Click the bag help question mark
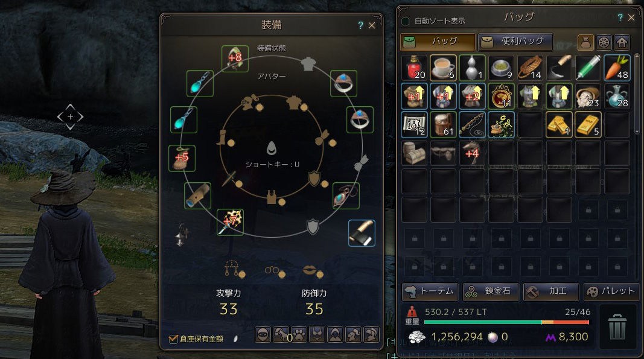The height and width of the screenshot is (359, 644). click(x=620, y=17)
